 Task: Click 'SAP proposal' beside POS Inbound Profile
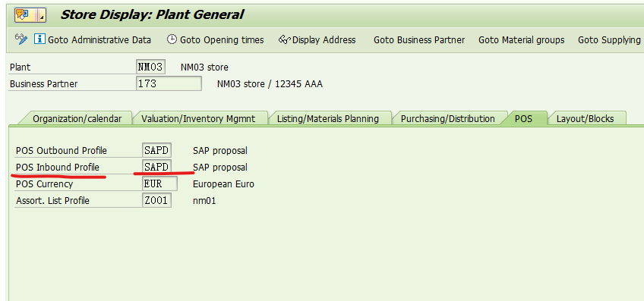point(220,168)
